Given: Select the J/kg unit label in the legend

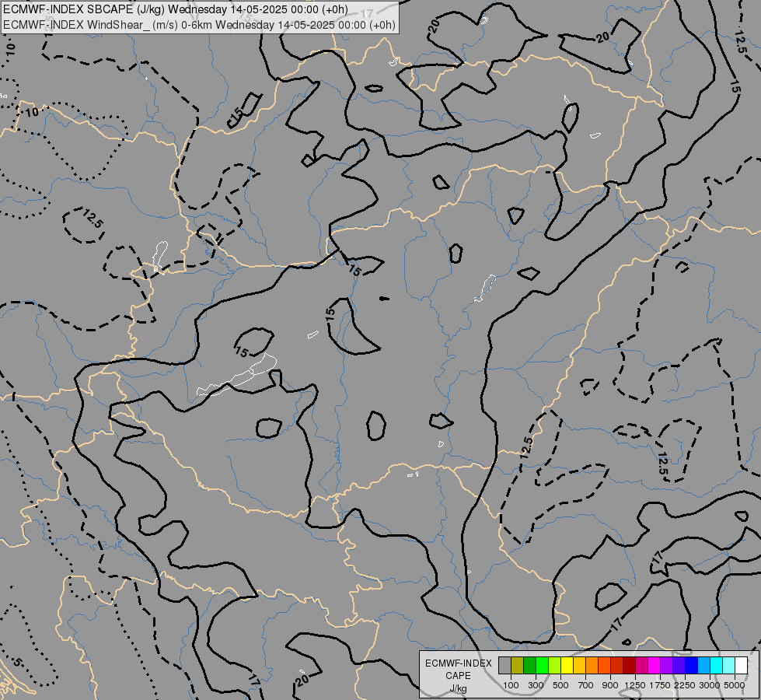Looking at the screenshot, I should [458, 688].
